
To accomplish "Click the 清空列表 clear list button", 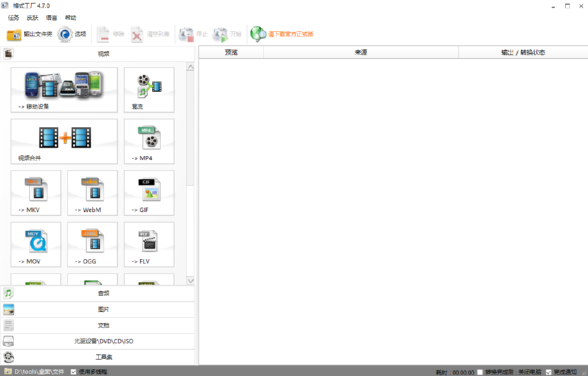I will [150, 34].
